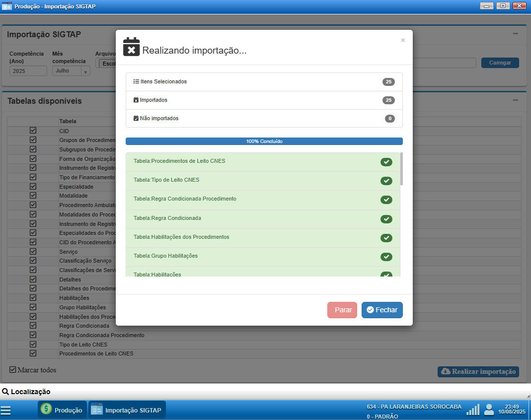Switch to Importação SIGTAP taskbar tab
The height and width of the screenshot is (420, 531).
(x=127, y=410)
